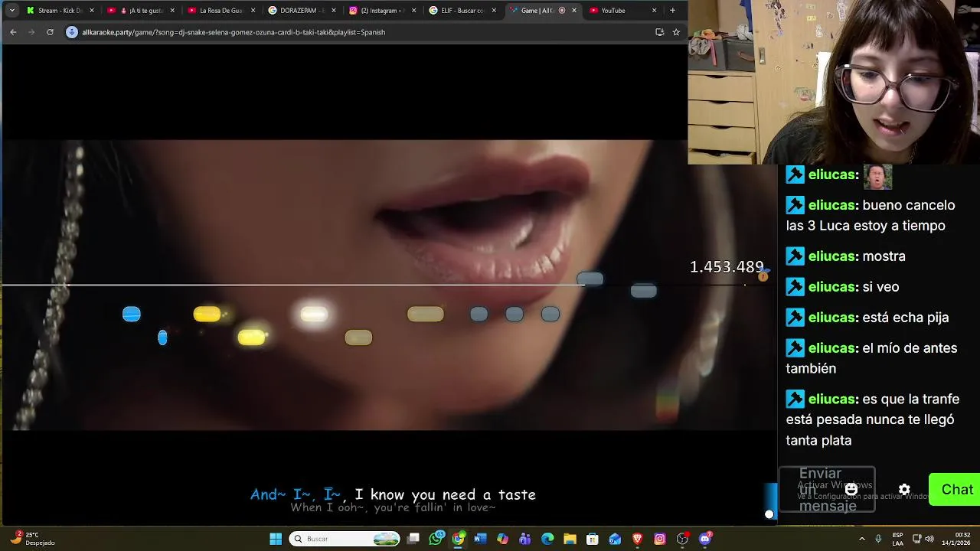Go back in the browser
The width and height of the screenshot is (980, 551).
13,32
